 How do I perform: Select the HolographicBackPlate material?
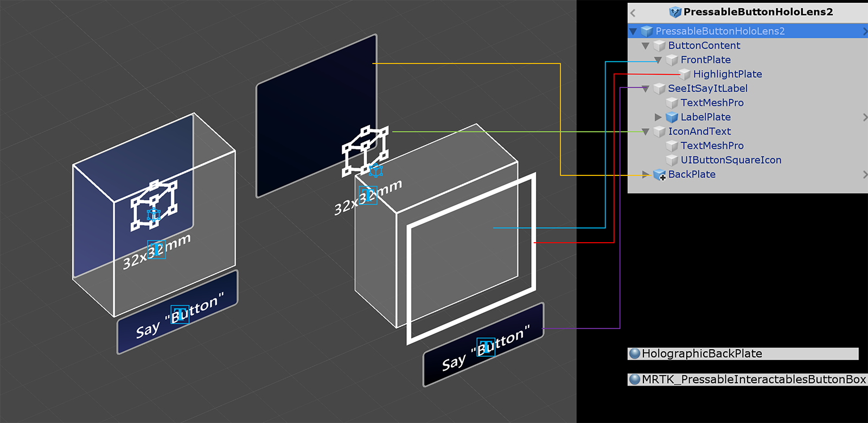(743, 354)
